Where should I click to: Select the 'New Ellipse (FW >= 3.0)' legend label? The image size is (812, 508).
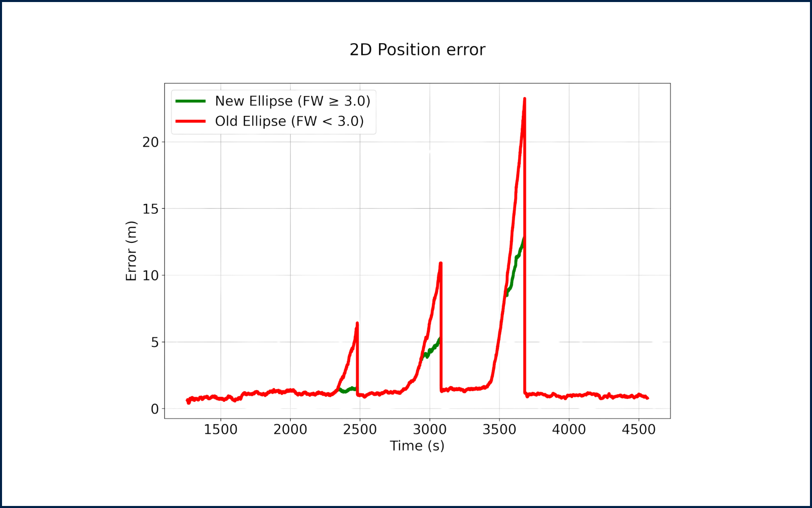point(293,101)
